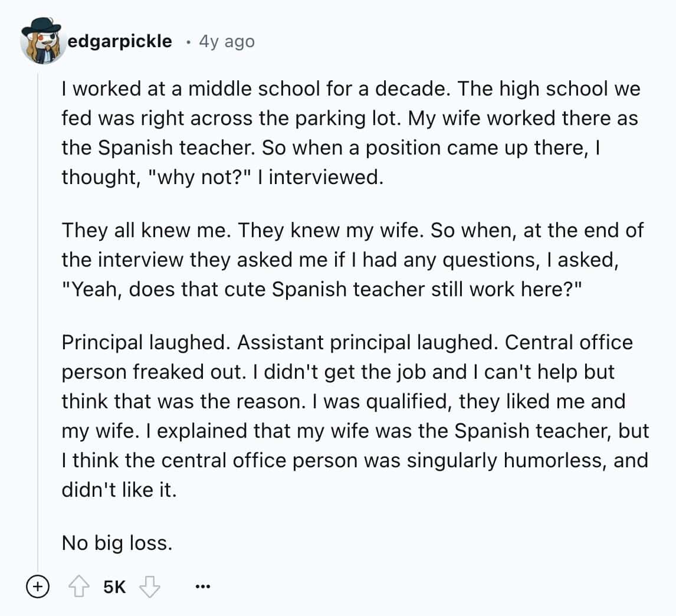676x616 pixels.
Task: Click the 5K vote score
Action: point(114,587)
